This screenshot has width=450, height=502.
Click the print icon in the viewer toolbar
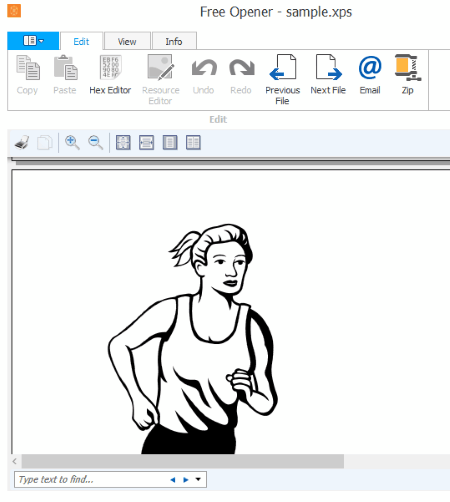pyautogui.click(x=22, y=143)
